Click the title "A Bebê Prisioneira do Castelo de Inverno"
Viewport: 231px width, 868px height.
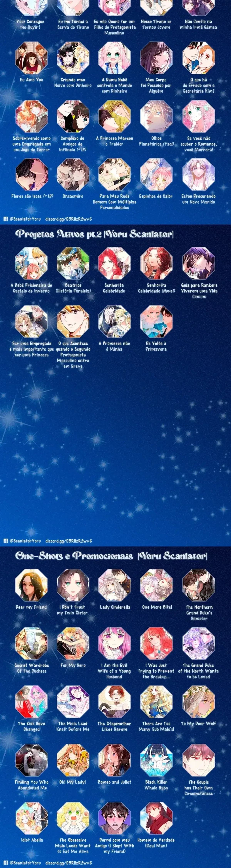[31, 288]
